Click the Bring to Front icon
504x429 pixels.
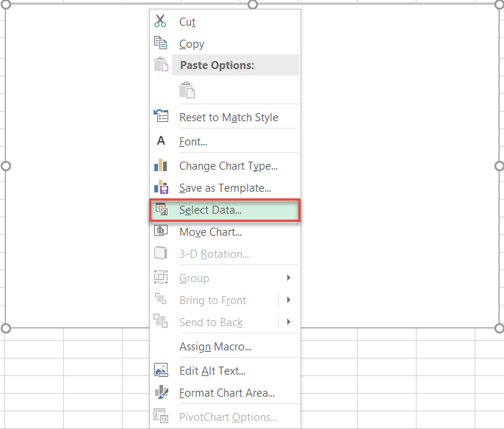tap(160, 299)
